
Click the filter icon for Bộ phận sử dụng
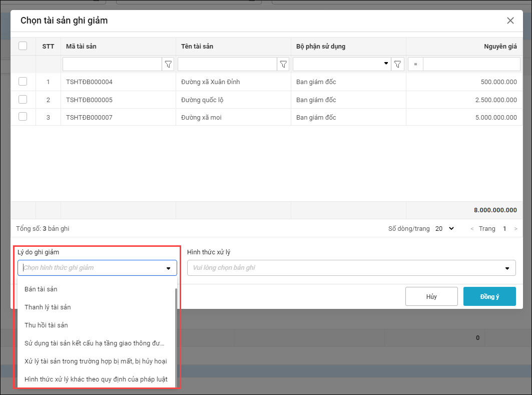(398, 64)
